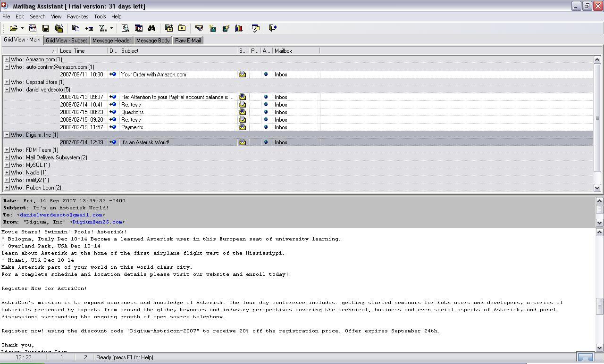Click the magnifier over document icon
This screenshot has height=364, width=604.
pyautogui.click(x=125, y=28)
